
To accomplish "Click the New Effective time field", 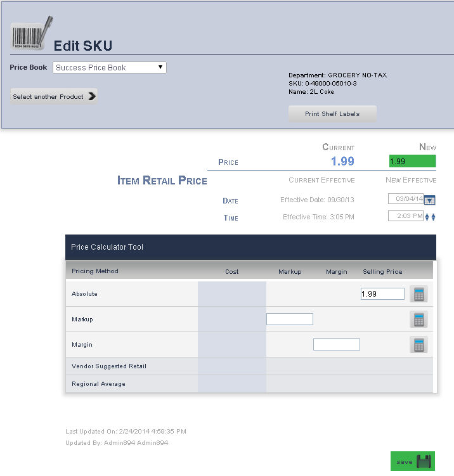I will (405, 216).
